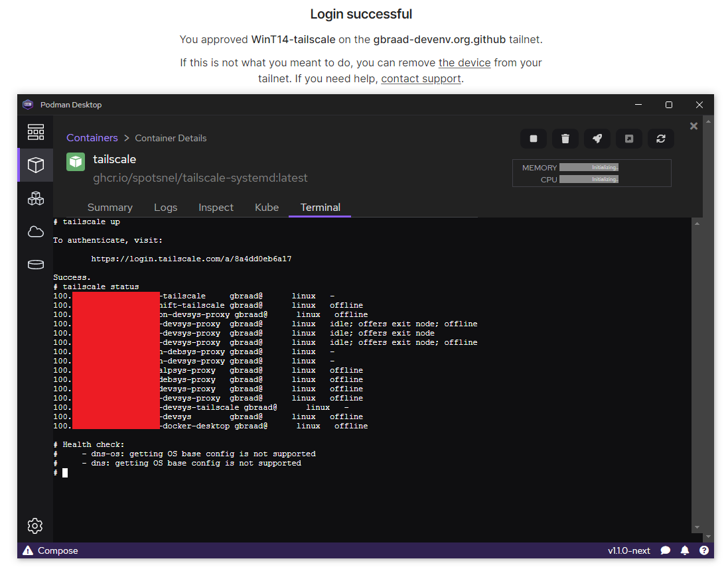Switch to the Logs tab
The width and height of the screenshot is (728, 571).
coord(166,208)
